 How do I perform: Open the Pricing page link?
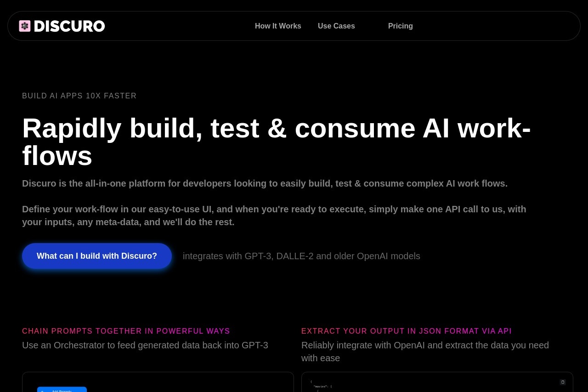point(401,26)
